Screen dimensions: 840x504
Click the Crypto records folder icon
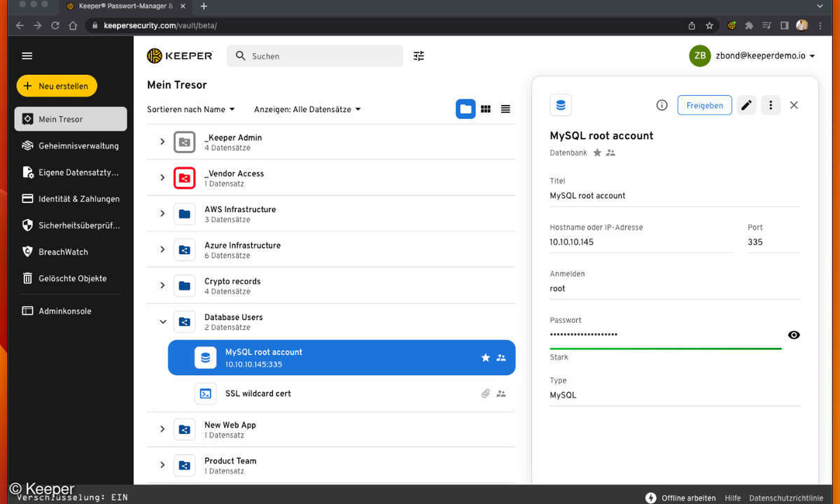(x=185, y=286)
